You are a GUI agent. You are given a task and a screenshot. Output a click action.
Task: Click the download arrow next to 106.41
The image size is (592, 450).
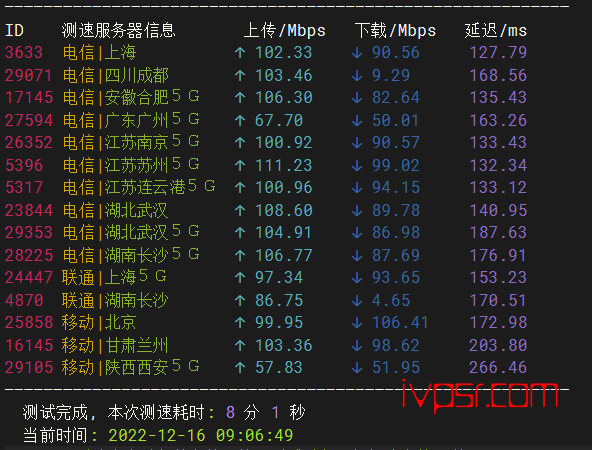point(357,323)
